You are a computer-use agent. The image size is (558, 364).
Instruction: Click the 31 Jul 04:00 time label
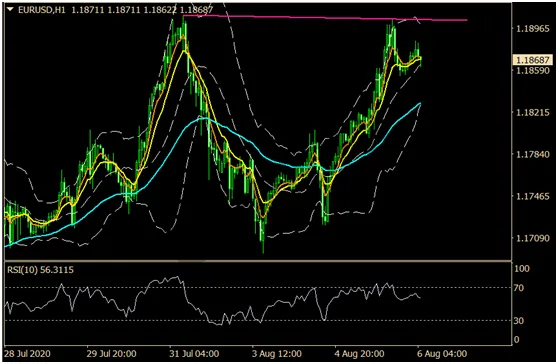[194, 354]
